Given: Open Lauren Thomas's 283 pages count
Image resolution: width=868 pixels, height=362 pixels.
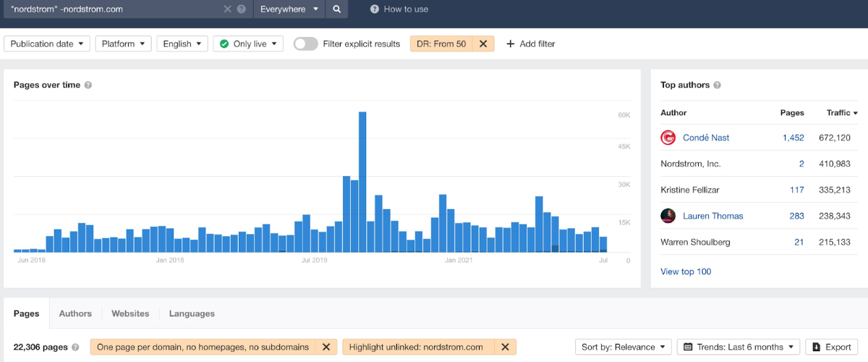Looking at the screenshot, I should (796, 216).
